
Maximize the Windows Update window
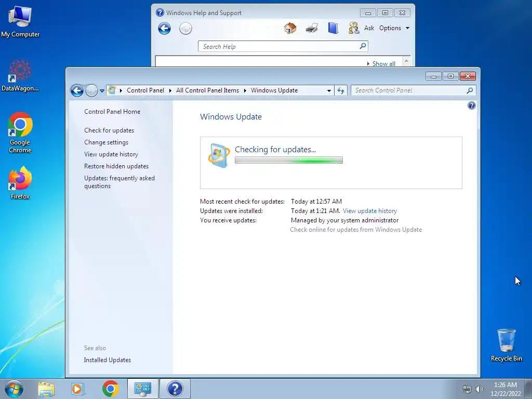click(x=450, y=76)
